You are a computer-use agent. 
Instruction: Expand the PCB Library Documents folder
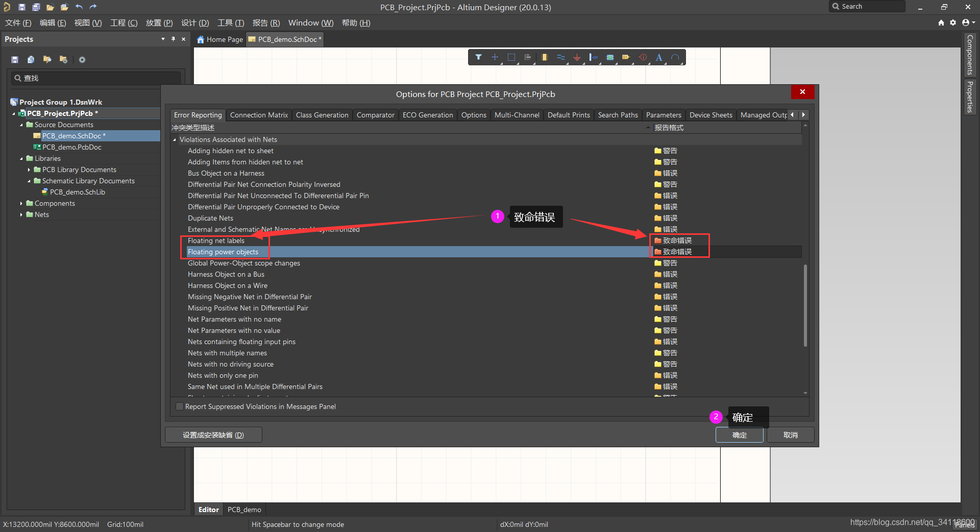click(x=29, y=170)
